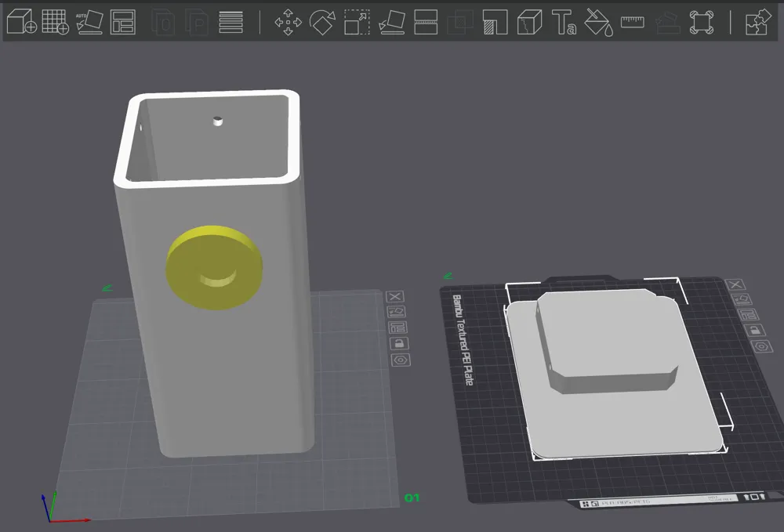
Task: Add a new plate via grid icon
Action: pos(56,23)
